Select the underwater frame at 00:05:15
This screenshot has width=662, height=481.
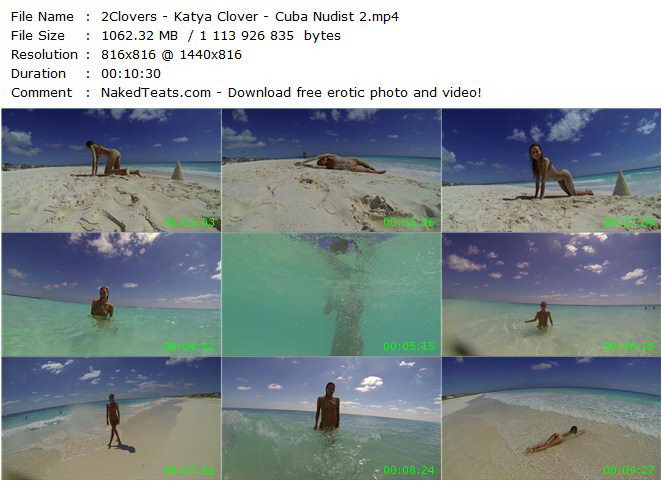[x=331, y=294]
